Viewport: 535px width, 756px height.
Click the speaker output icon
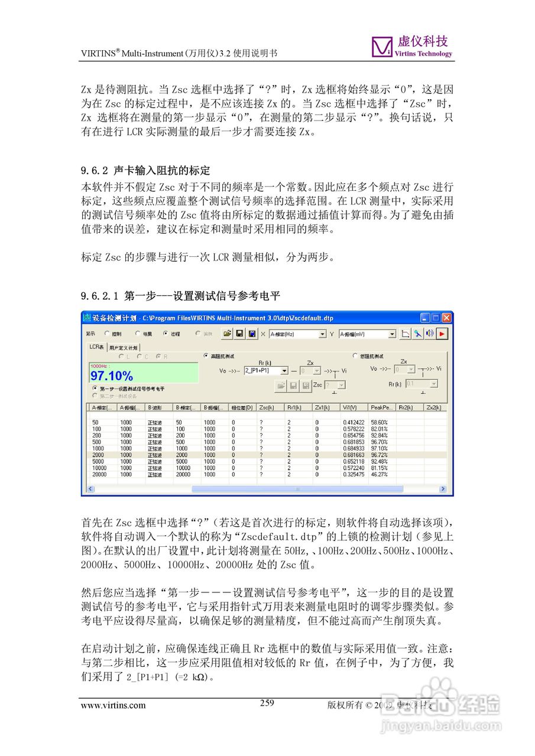pyautogui.click(x=429, y=334)
